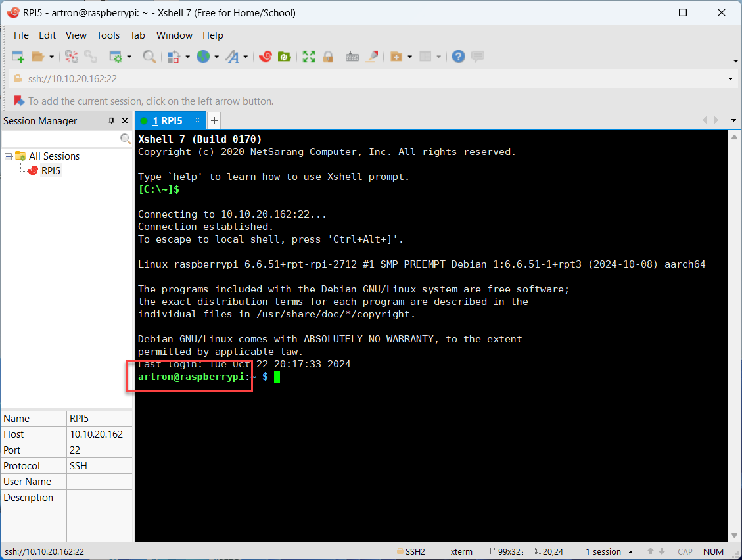The image size is (742, 560).
Task: Open dropdown next to Open session icon
Action: (51, 57)
